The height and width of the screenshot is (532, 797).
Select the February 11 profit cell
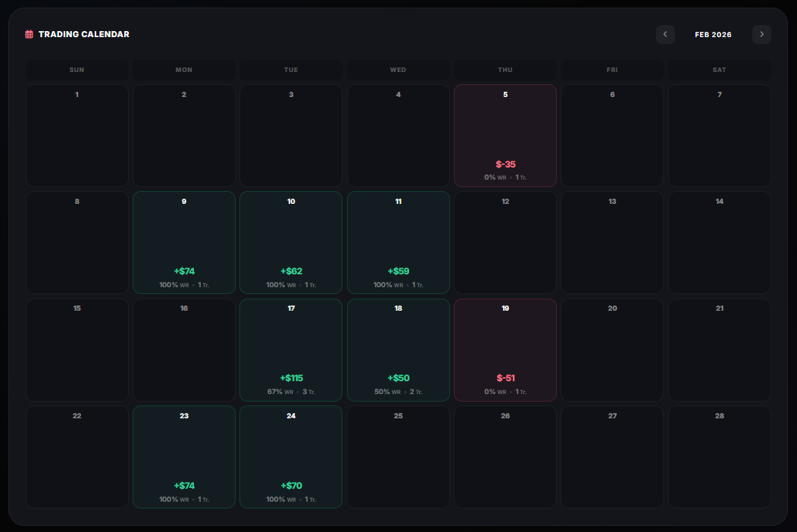click(x=398, y=242)
